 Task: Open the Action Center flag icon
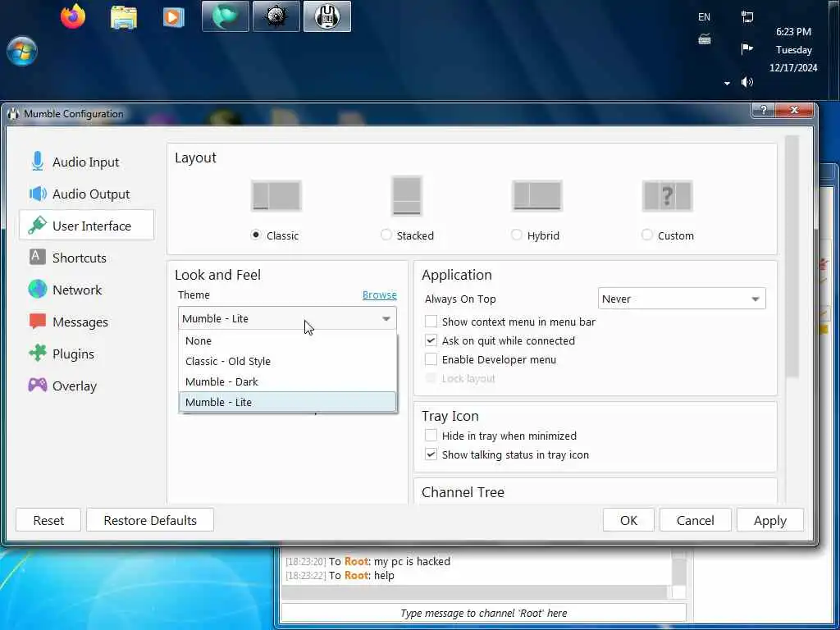point(746,49)
